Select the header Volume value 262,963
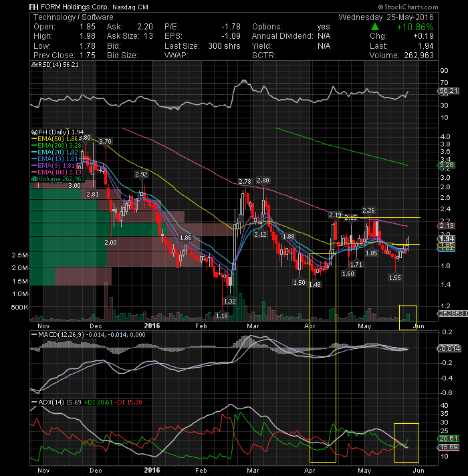 [419, 55]
